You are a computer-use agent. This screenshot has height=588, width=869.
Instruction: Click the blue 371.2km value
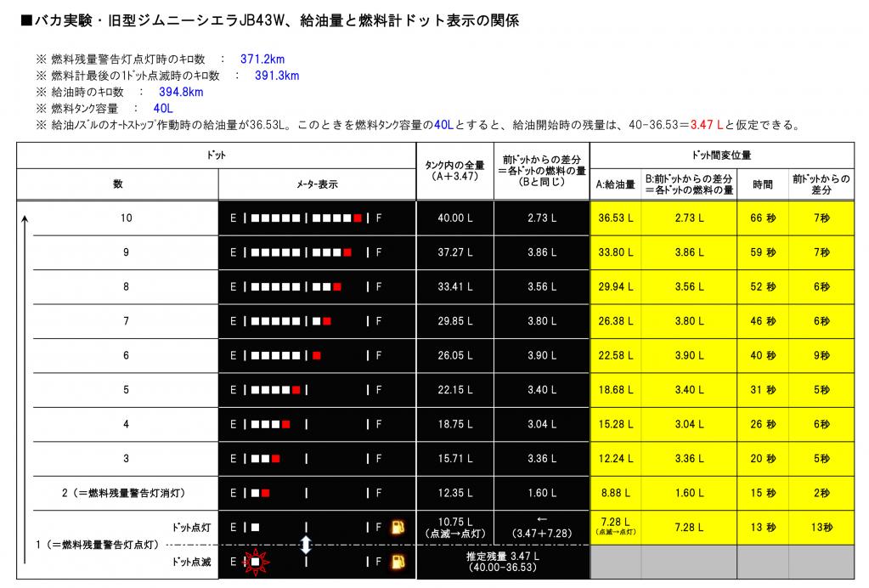(262, 59)
